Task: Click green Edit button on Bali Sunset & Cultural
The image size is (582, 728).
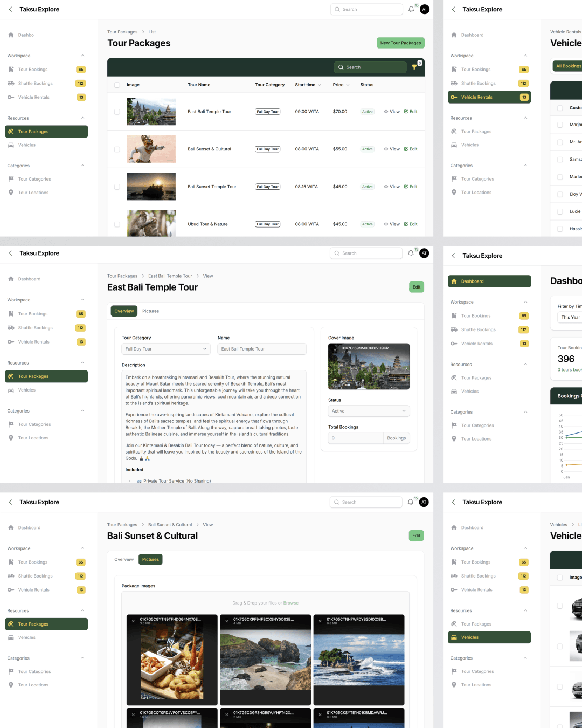Action: (x=417, y=535)
